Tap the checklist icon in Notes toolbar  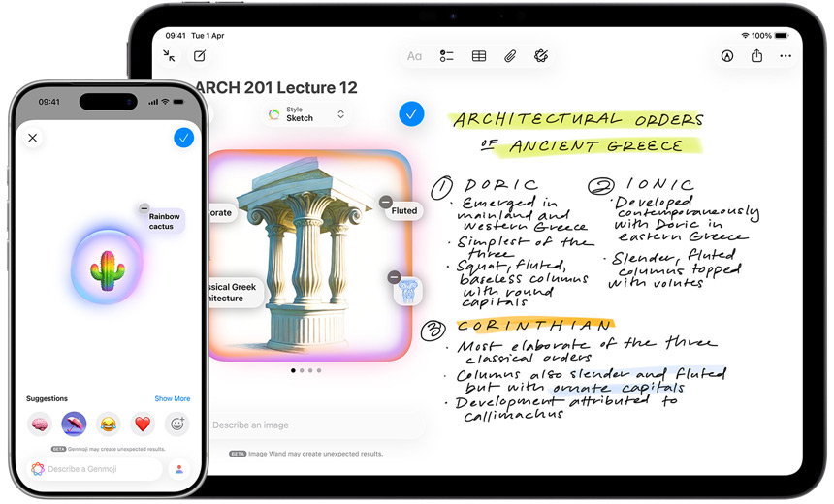pos(446,56)
